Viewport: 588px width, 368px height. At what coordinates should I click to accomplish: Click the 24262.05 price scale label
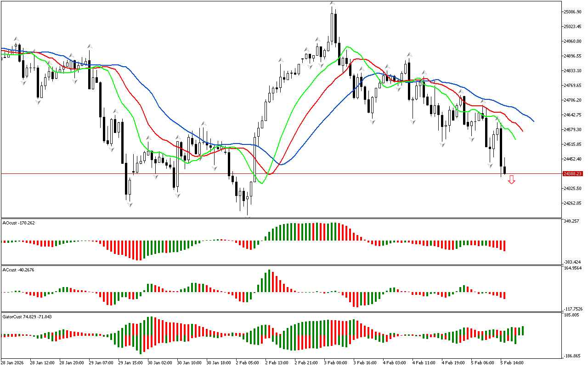(x=572, y=203)
